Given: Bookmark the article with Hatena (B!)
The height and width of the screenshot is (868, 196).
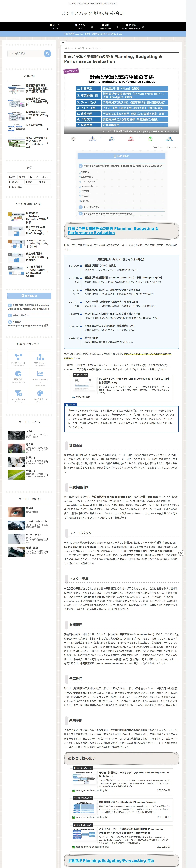Looking at the screenshot, I should click(x=112, y=138).
